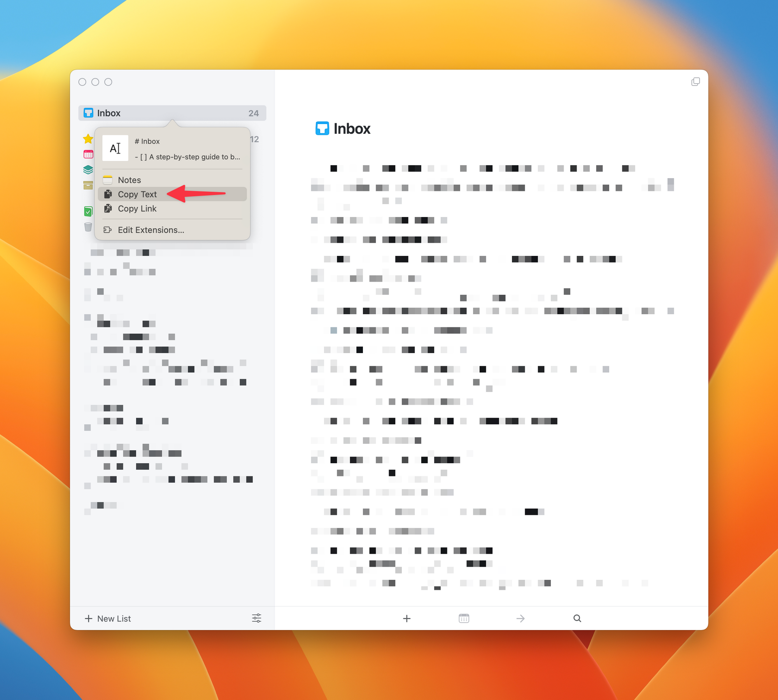Open the pink calendar Upcoming list
778x700 pixels.
pos(88,154)
